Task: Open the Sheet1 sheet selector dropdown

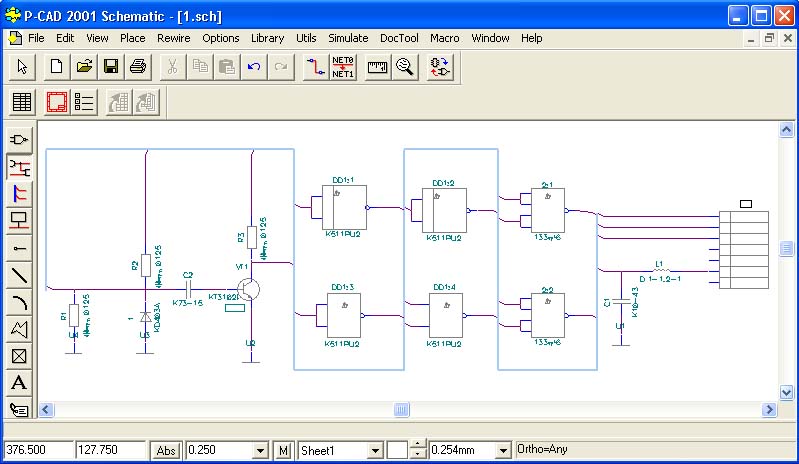Action: (375, 450)
